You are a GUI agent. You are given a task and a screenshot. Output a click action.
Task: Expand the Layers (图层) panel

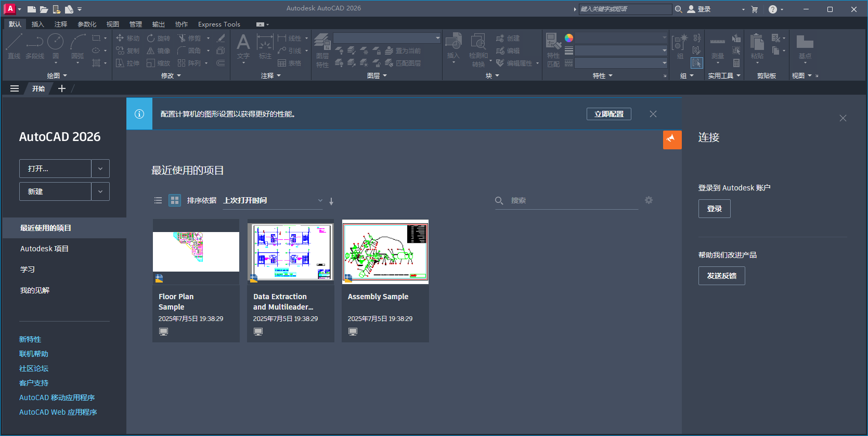(377, 76)
